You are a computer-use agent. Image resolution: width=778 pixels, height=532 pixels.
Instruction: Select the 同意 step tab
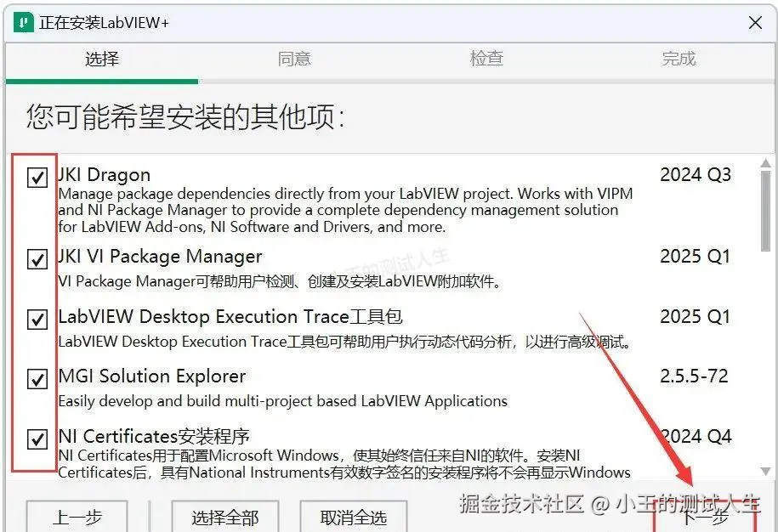coord(294,59)
